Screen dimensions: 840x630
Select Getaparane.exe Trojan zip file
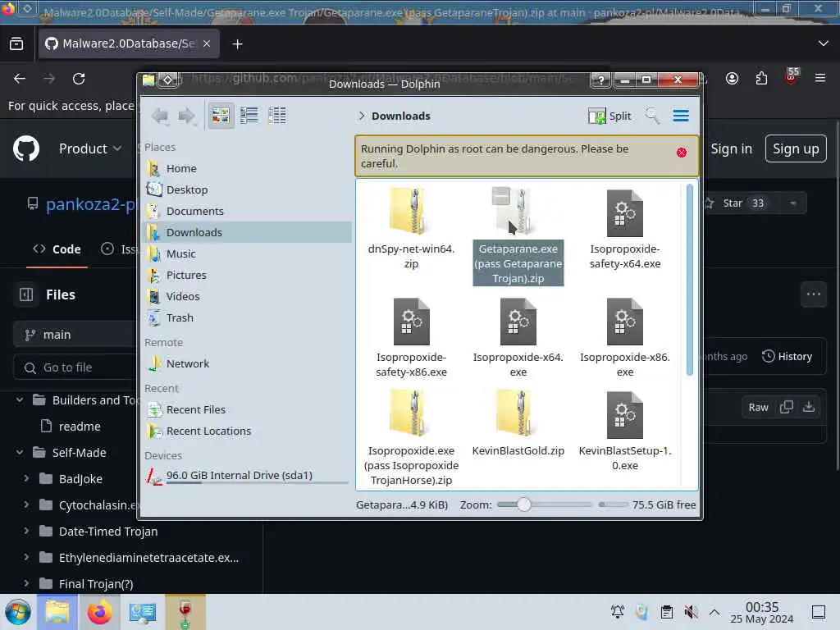tap(518, 236)
